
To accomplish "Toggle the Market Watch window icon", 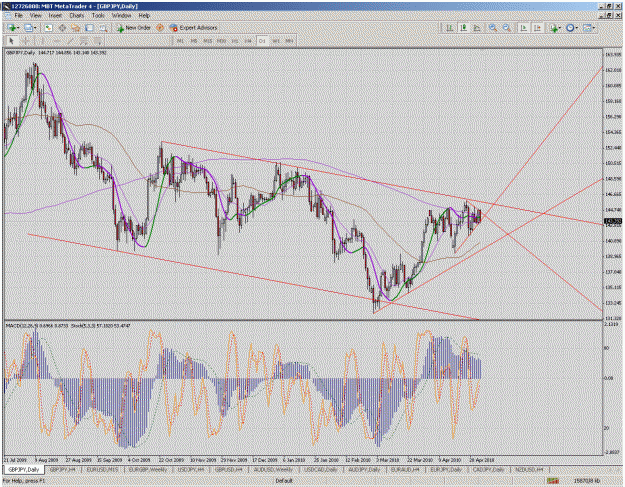I will (x=48, y=28).
